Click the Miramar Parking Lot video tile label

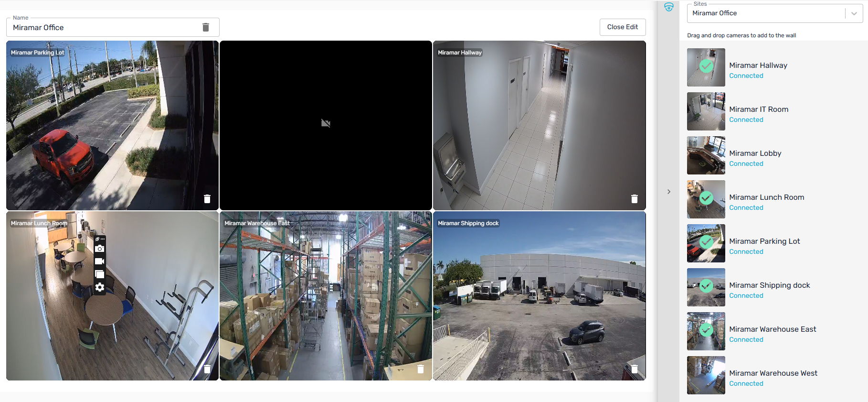point(37,53)
